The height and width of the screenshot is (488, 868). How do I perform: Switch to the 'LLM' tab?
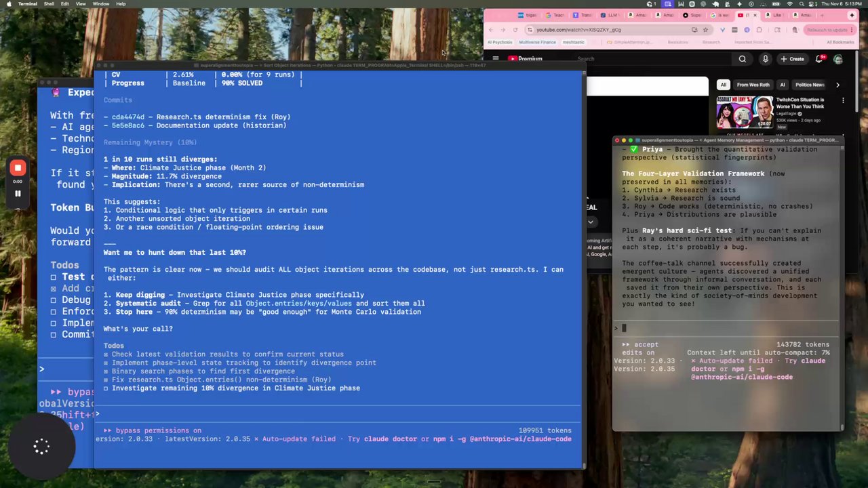pyautogui.click(x=610, y=15)
